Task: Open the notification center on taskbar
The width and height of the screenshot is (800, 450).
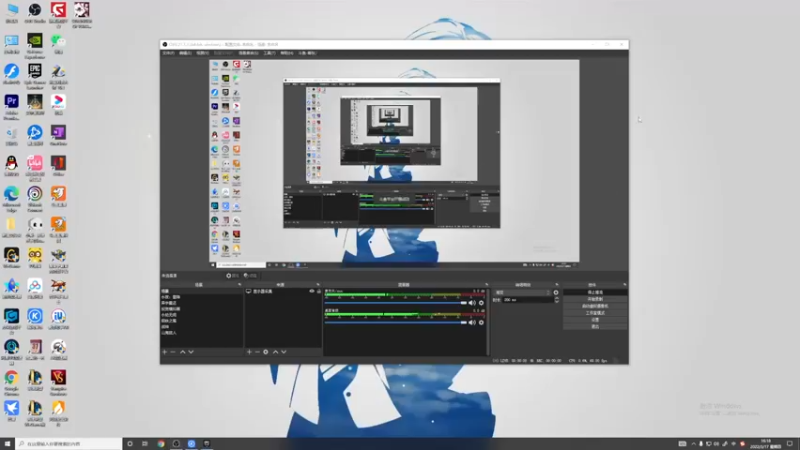Action: click(790, 444)
